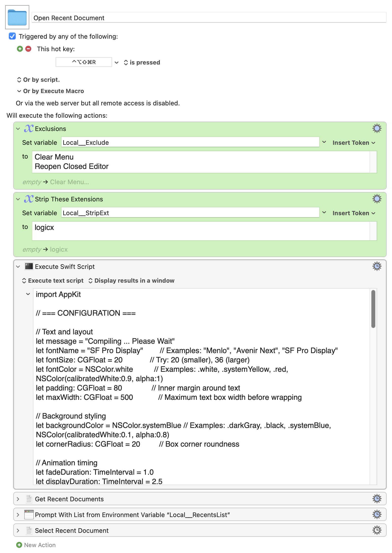
Task: Open gear menu for Strip These Extensions
Action: pyautogui.click(x=377, y=199)
